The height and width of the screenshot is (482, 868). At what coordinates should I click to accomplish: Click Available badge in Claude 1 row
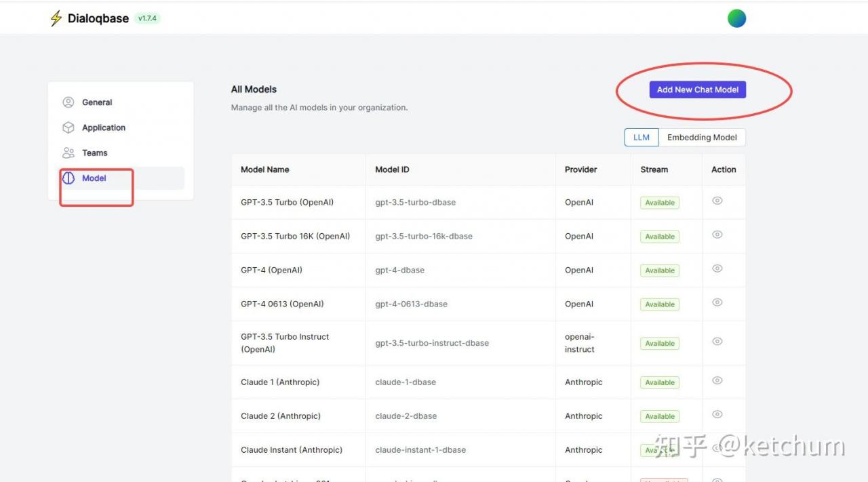pyautogui.click(x=660, y=382)
